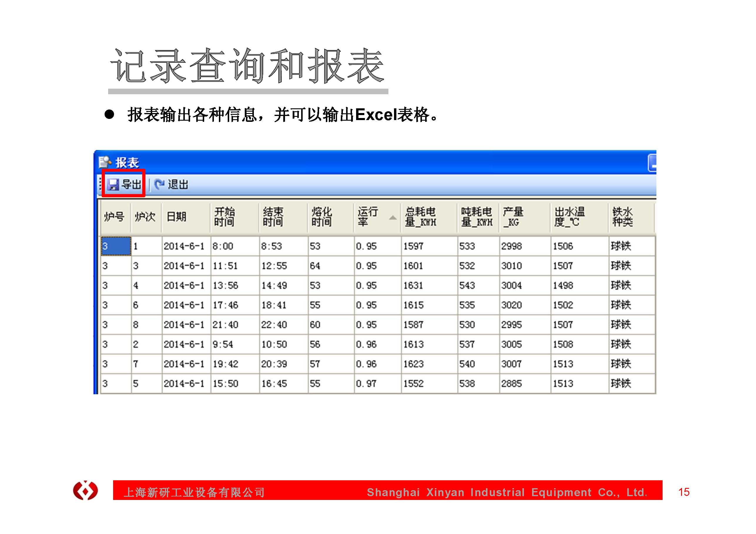Select the start time cell 8:00
The image size is (756, 534).
pyautogui.click(x=235, y=246)
